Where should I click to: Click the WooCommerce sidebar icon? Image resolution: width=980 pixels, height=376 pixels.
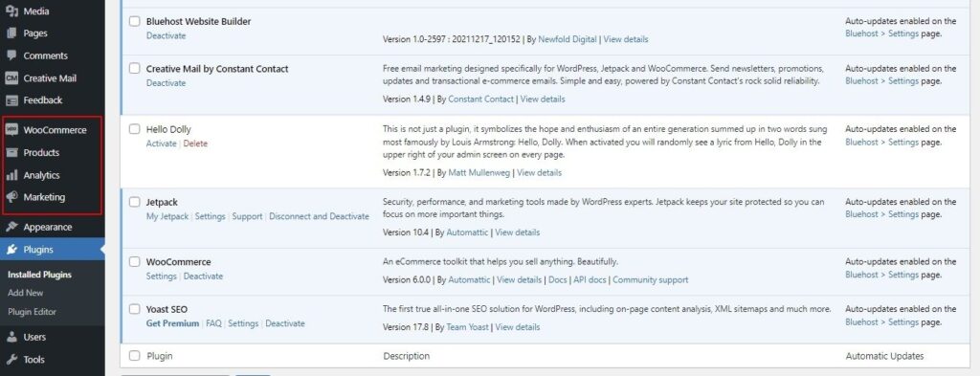coord(11,130)
